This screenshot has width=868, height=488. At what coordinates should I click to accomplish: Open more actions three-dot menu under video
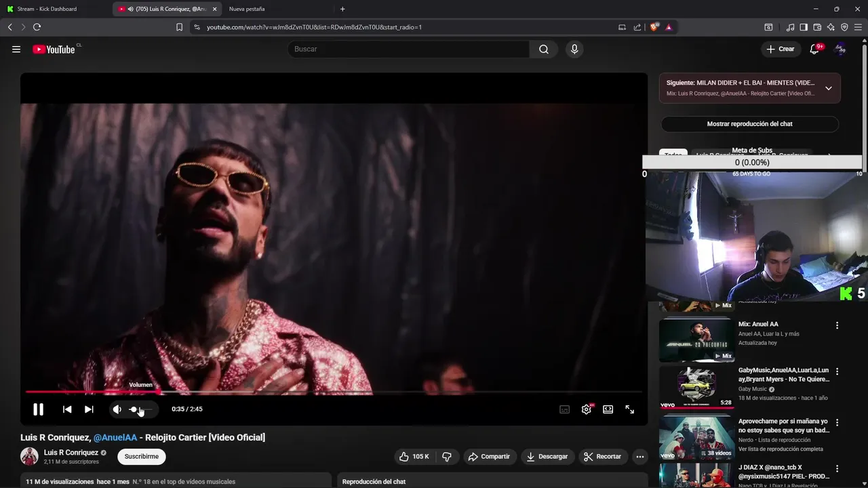coord(640,457)
